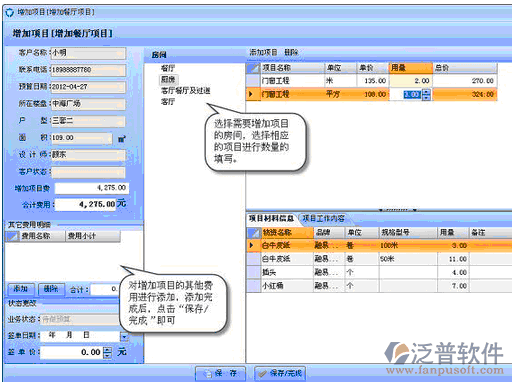
Task: Click the splitter handle between project panels
Action: tap(398, 210)
